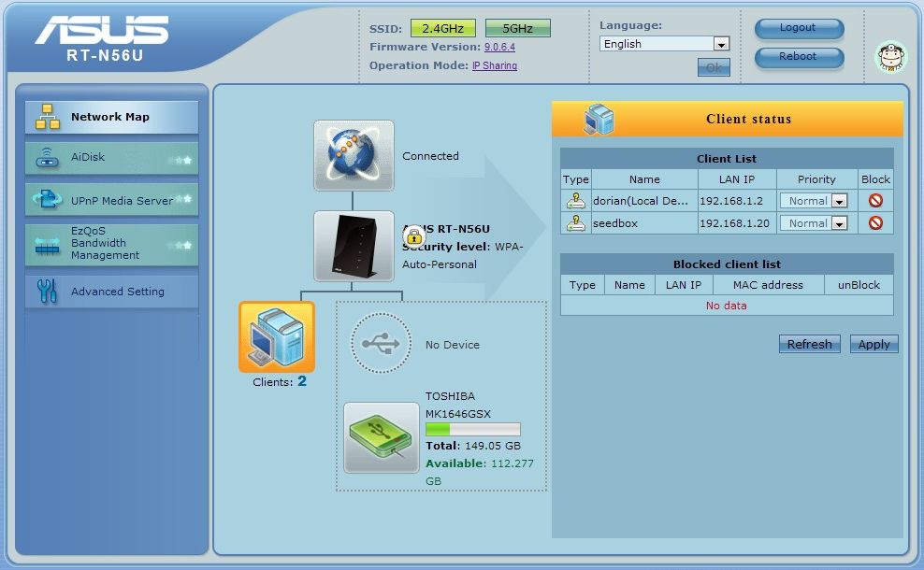The height and width of the screenshot is (570, 924).
Task: Click the TOSHIBA disk usage bar
Action: 472,429
